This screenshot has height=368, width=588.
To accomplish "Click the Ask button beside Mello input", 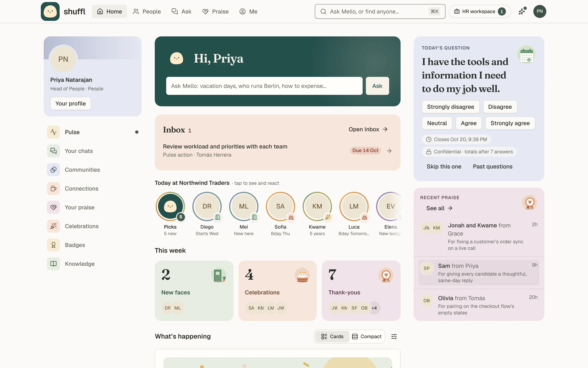I will click(377, 86).
